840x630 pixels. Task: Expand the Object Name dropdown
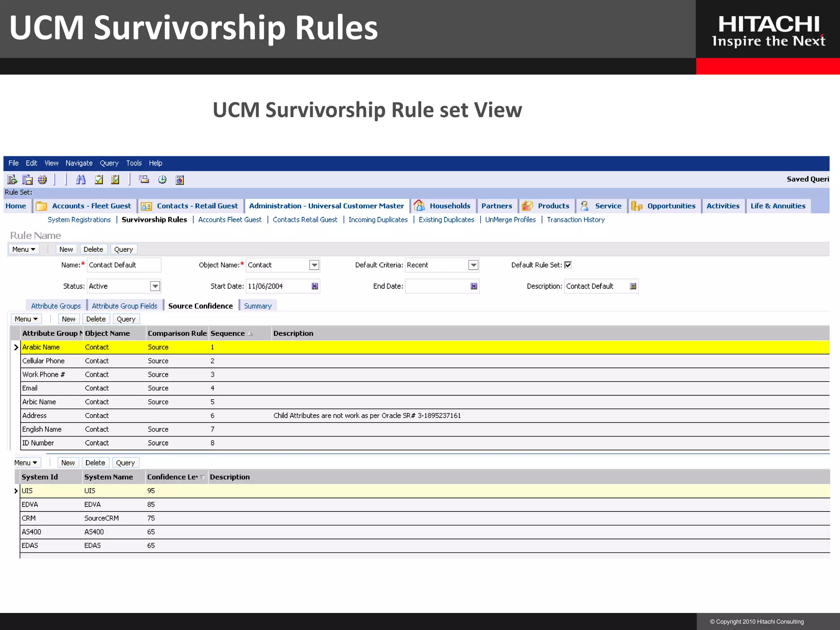314,265
